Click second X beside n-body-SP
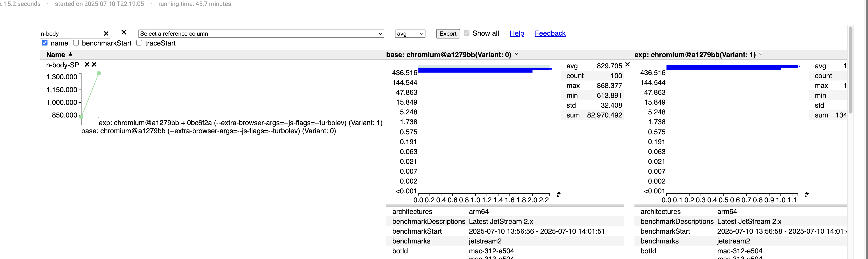The height and width of the screenshot is (259, 868). pos(94,64)
